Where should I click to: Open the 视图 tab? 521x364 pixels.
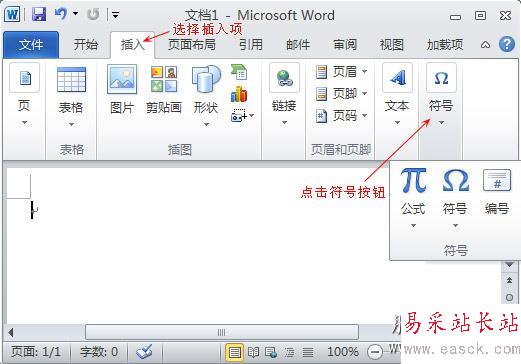[x=392, y=45]
